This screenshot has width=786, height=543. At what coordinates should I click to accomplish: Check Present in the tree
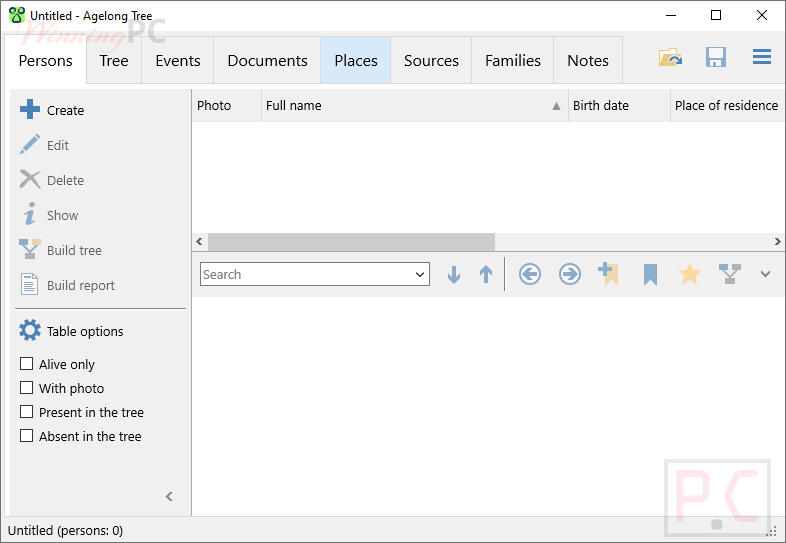pos(27,412)
